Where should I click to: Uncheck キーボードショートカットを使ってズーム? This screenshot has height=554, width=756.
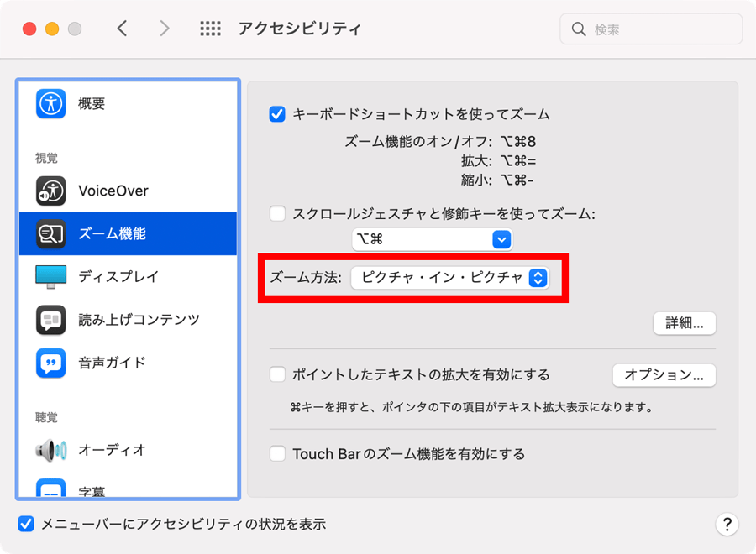(x=277, y=114)
